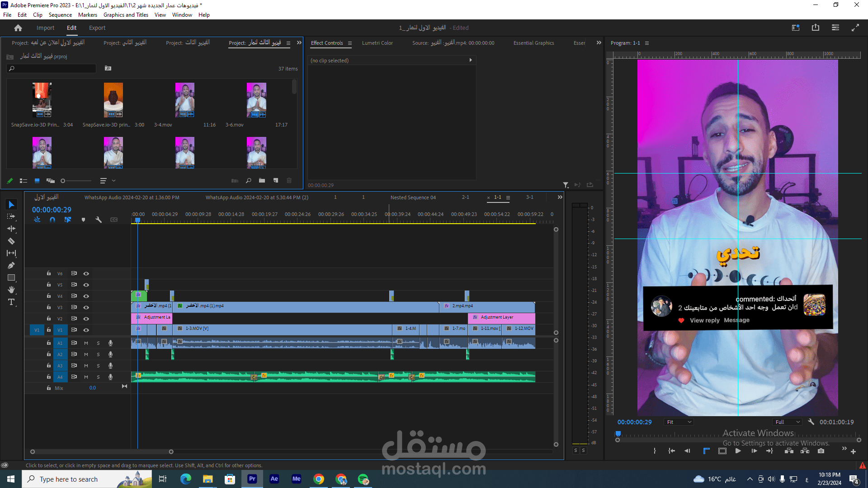
Task: Open the Full playback resolution dropdown
Action: coord(788,422)
